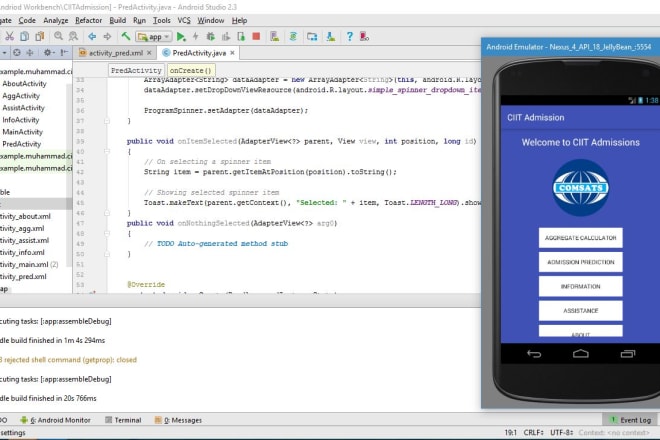
Task: Open the SDK Manager download icon
Action: [331, 37]
